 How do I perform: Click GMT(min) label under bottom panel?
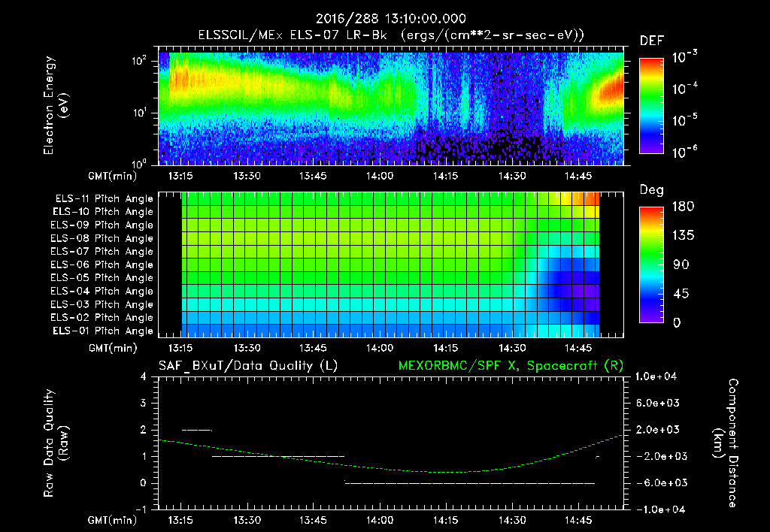point(113,520)
